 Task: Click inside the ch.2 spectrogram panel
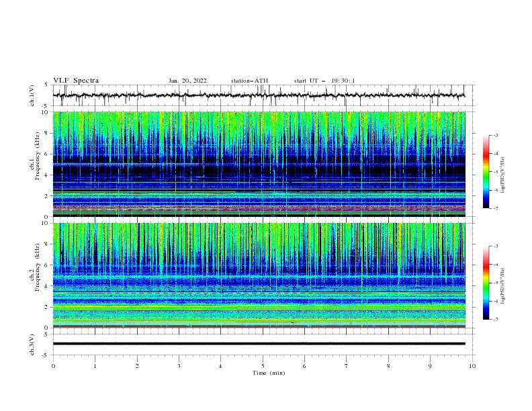[259, 275]
